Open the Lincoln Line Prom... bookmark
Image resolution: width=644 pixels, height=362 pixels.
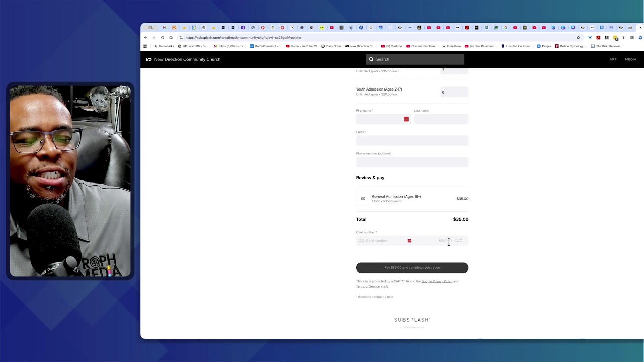(517, 46)
